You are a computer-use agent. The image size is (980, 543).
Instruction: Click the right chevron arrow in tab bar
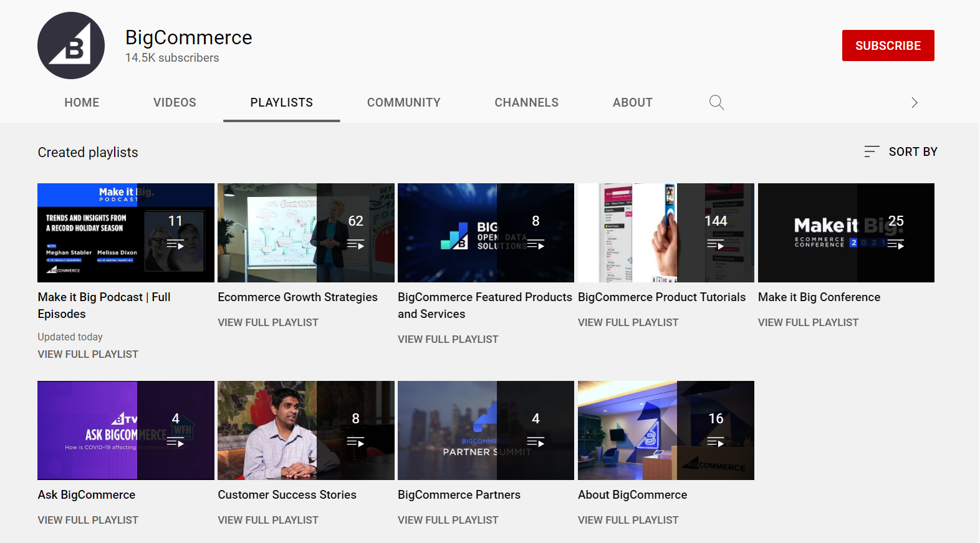point(914,102)
